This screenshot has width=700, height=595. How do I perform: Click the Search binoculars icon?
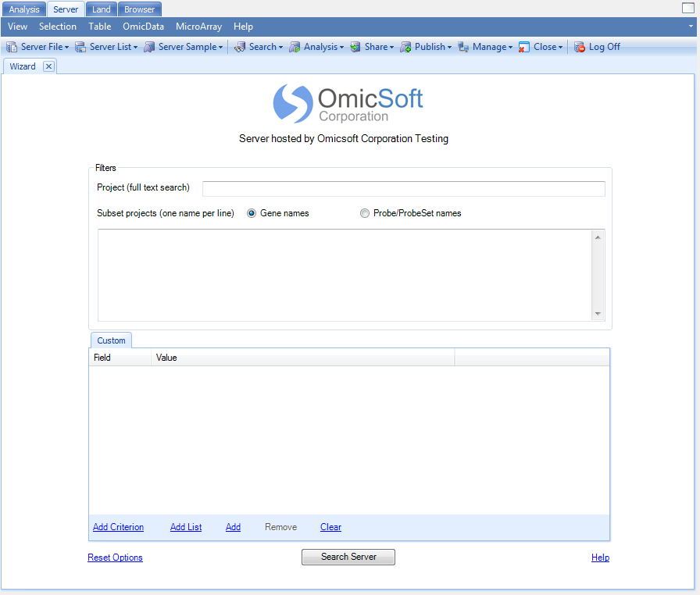240,47
